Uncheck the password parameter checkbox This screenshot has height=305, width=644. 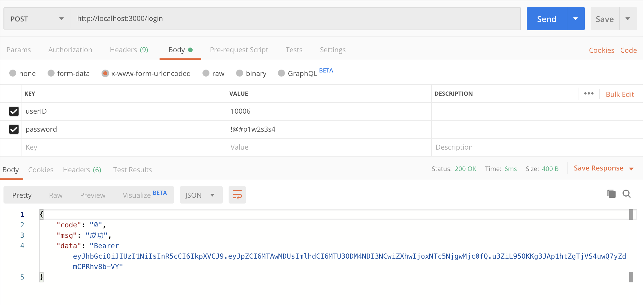(14, 129)
